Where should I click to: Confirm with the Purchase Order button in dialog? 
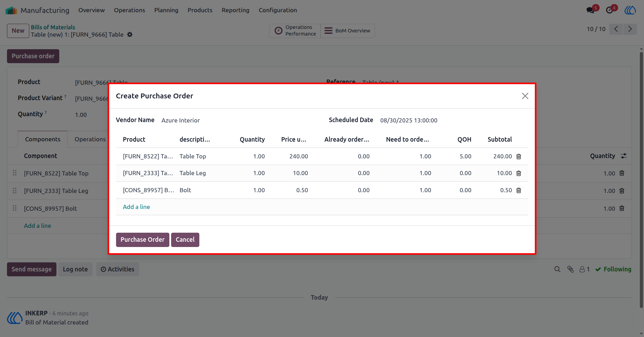[x=143, y=240]
